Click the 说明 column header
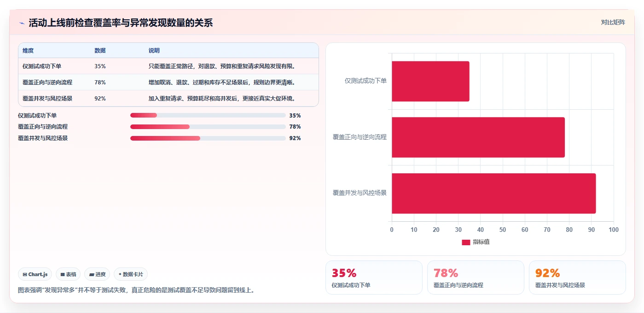The width and height of the screenshot is (644, 313). (x=154, y=50)
